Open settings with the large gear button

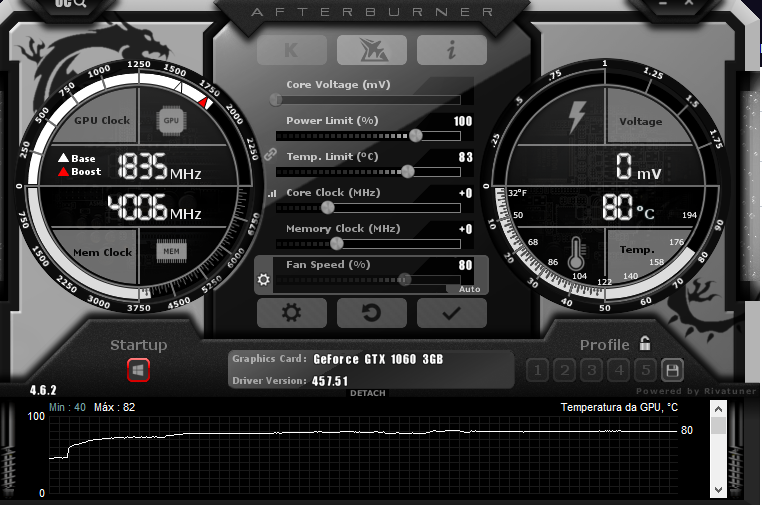[292, 313]
